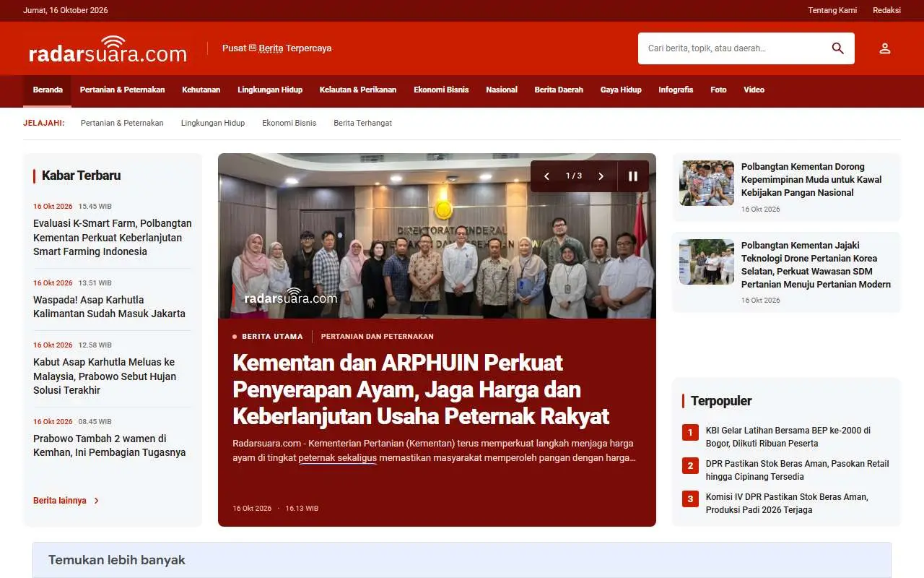Viewport: 924px width, 578px height.
Task: Go to previous slide arrow
Action: pyautogui.click(x=546, y=176)
